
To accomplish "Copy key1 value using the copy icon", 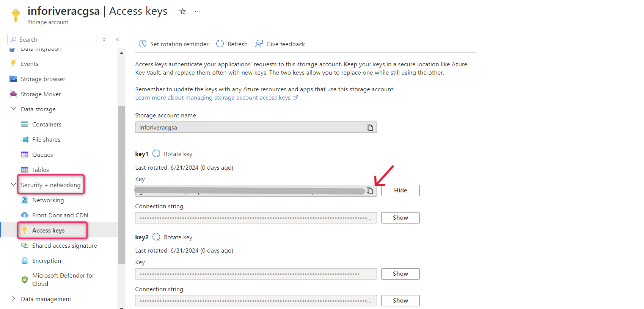I will pyautogui.click(x=369, y=190).
